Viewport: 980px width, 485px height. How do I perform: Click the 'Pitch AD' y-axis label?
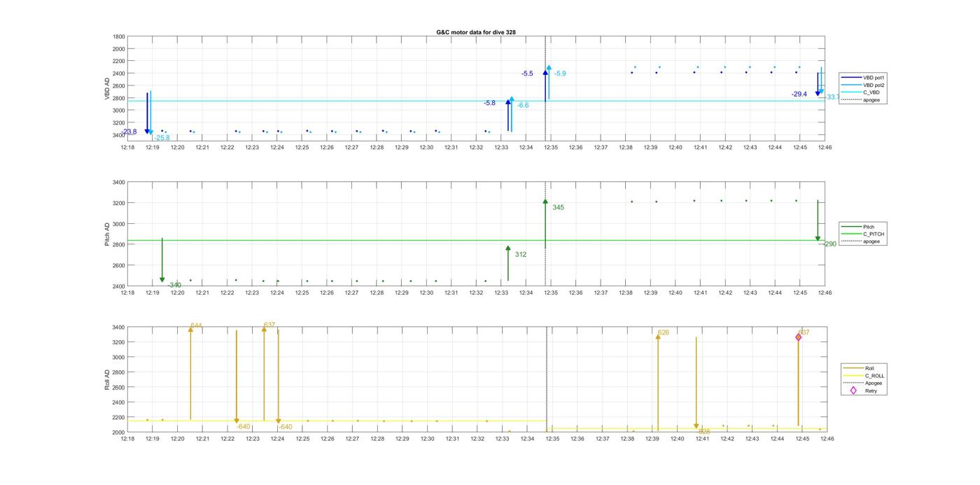(107, 234)
